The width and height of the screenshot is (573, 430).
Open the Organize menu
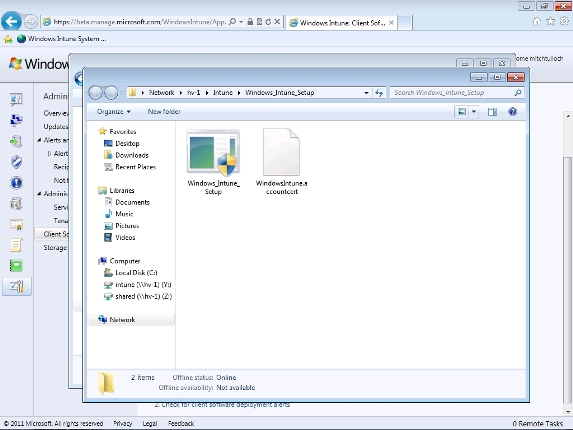[x=114, y=112]
